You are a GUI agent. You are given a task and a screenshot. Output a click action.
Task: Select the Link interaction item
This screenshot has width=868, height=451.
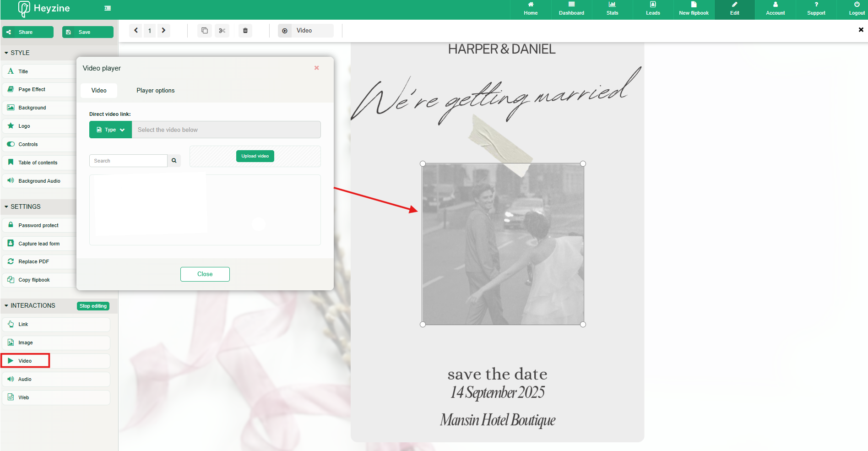coord(56,324)
